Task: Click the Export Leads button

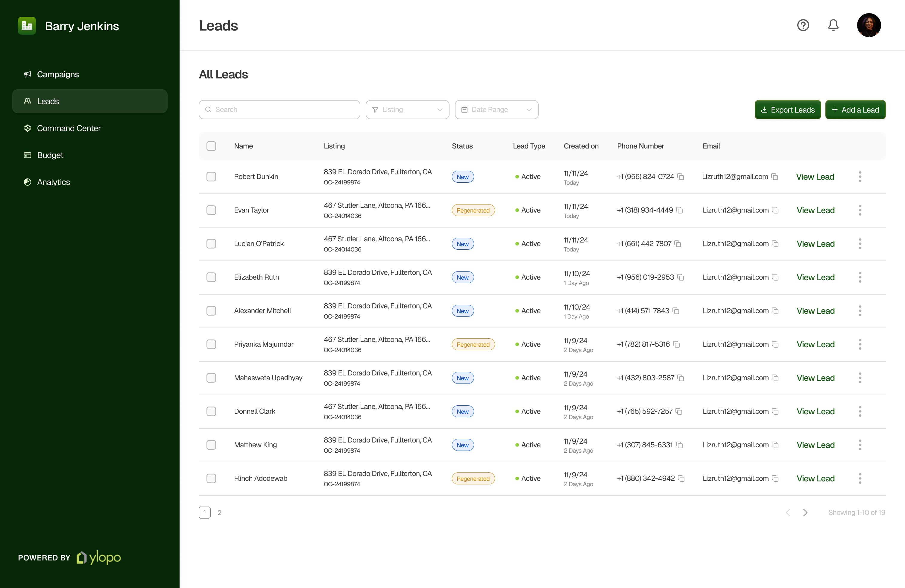Action: pyautogui.click(x=787, y=110)
